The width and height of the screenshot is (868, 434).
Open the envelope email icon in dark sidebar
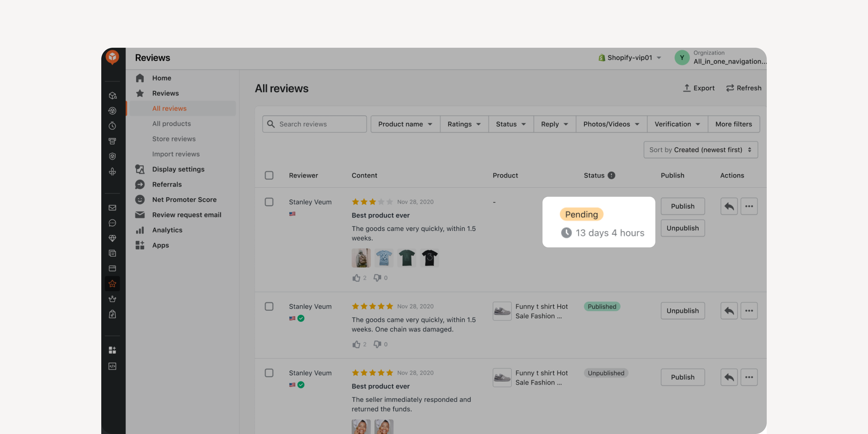(x=112, y=207)
